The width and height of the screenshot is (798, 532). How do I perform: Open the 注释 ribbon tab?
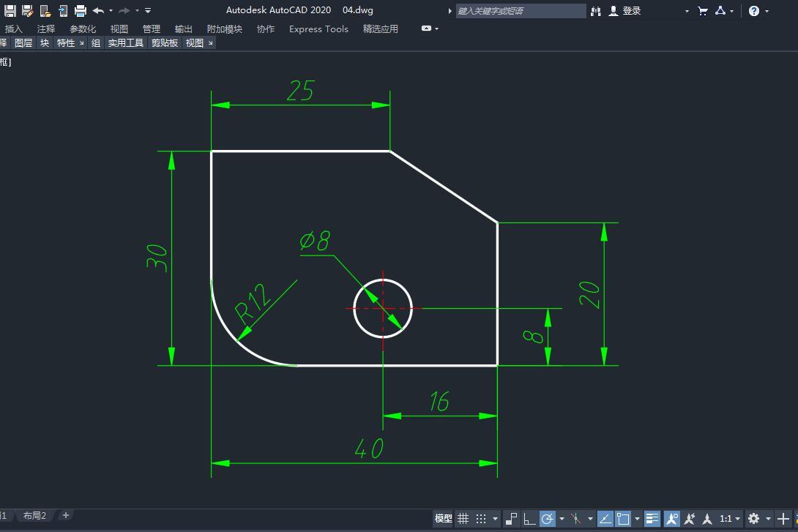pos(46,29)
